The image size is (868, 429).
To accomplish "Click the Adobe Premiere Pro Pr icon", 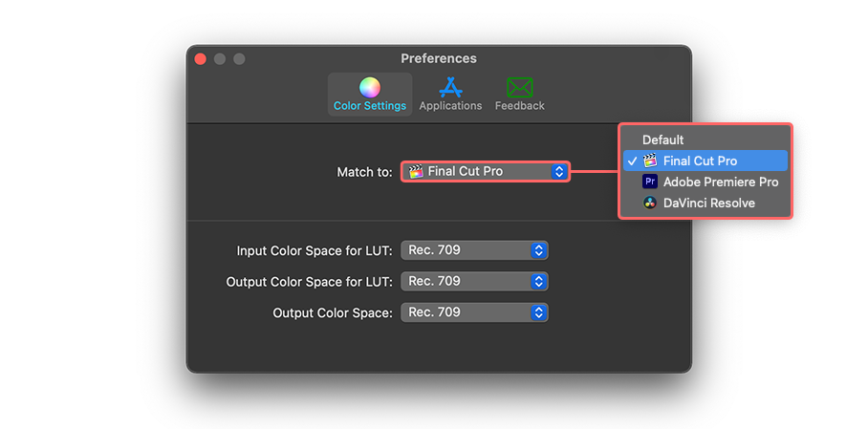I will click(650, 182).
